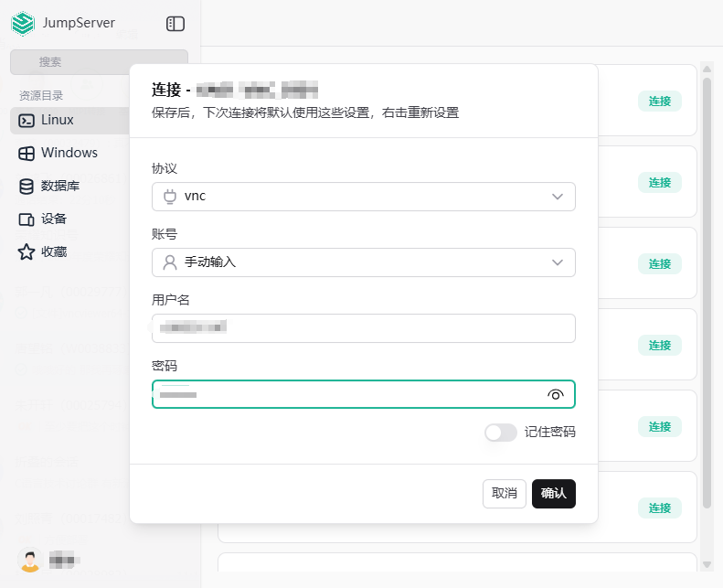Click the JumpServer logo icon
This screenshot has width=723, height=588.
pos(23,24)
